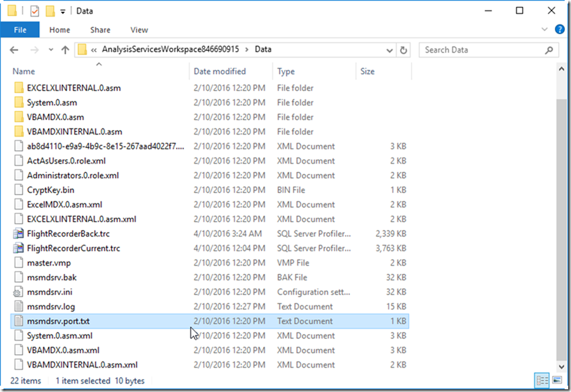The width and height of the screenshot is (571, 392).
Task: Click the VMP File type cell
Action: tap(293, 262)
